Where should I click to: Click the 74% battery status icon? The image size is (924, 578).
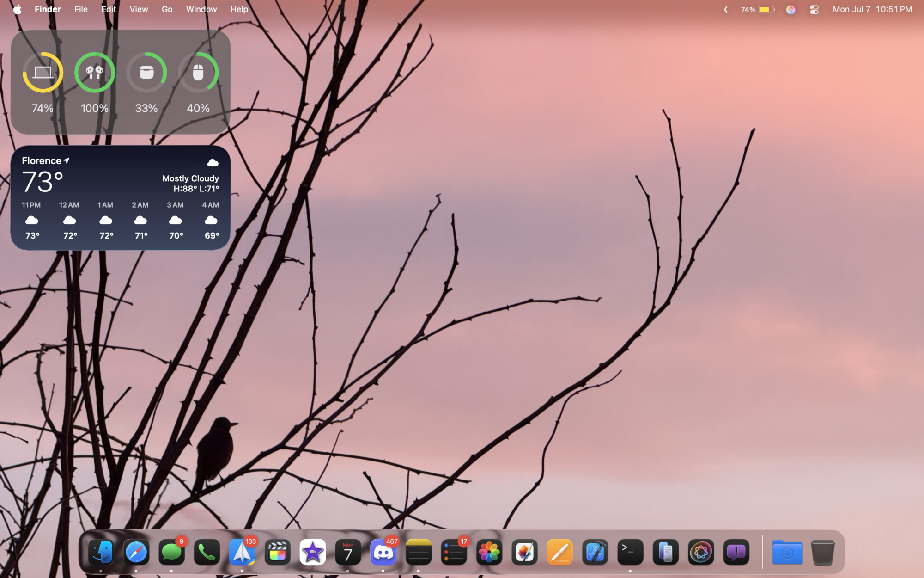pyautogui.click(x=758, y=9)
